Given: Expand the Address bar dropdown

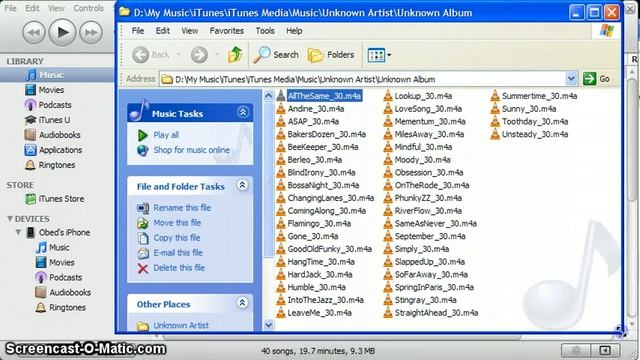Looking at the screenshot, I should click(571, 78).
